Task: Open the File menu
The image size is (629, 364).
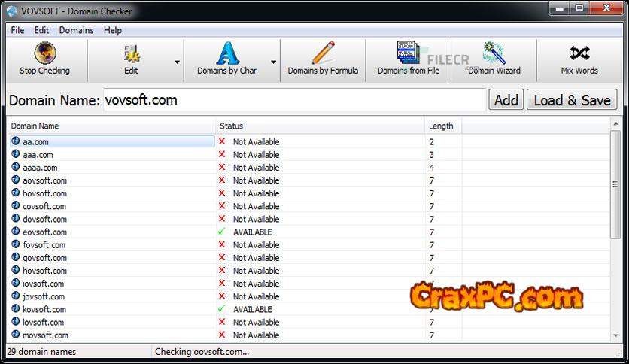Action: click(17, 30)
